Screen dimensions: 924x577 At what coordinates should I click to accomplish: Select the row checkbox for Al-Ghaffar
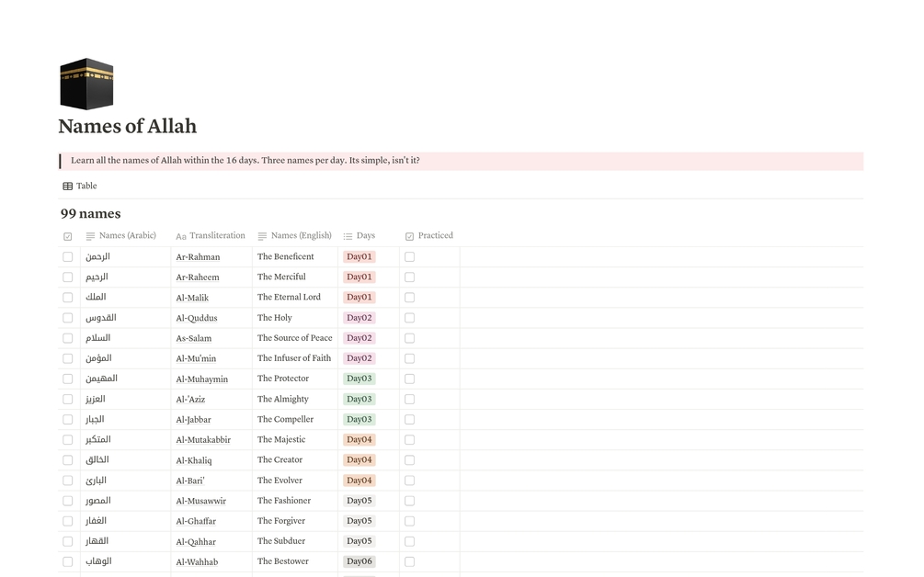click(x=68, y=521)
